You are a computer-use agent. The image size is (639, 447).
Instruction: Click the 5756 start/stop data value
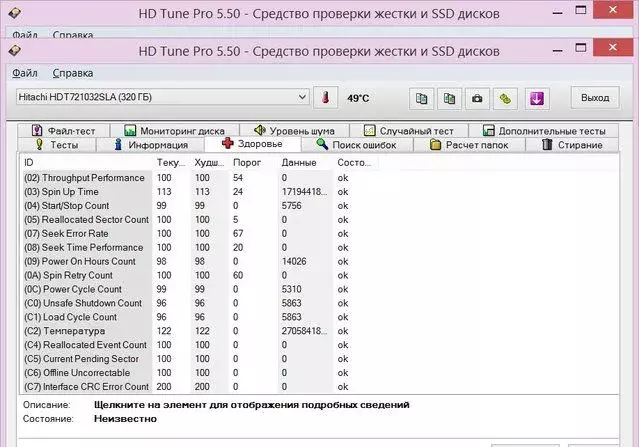291,205
